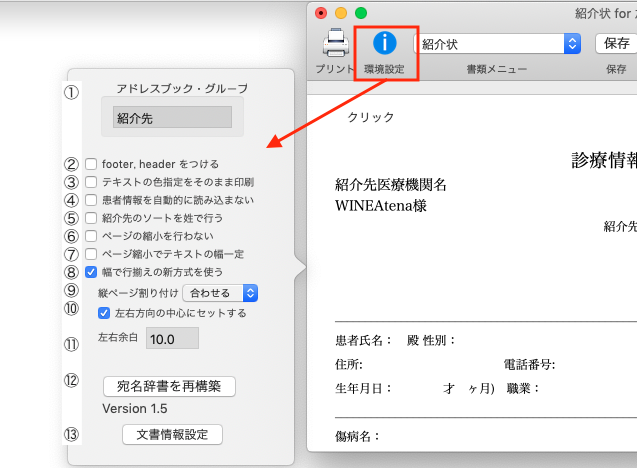Image resolution: width=637 pixels, height=468 pixels.
Task: Click the 左右余白 input field
Action: click(172, 339)
